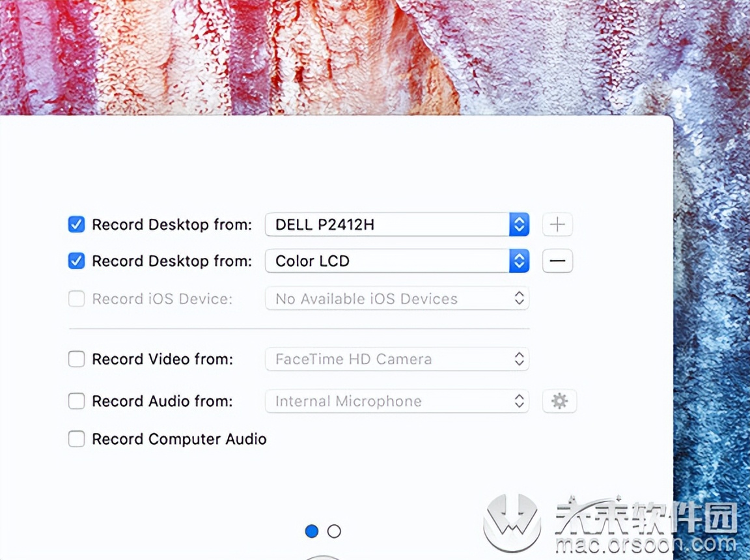750x560 pixels.
Task: Open the Internal Microphone source dropdown
Action: pyautogui.click(x=391, y=401)
